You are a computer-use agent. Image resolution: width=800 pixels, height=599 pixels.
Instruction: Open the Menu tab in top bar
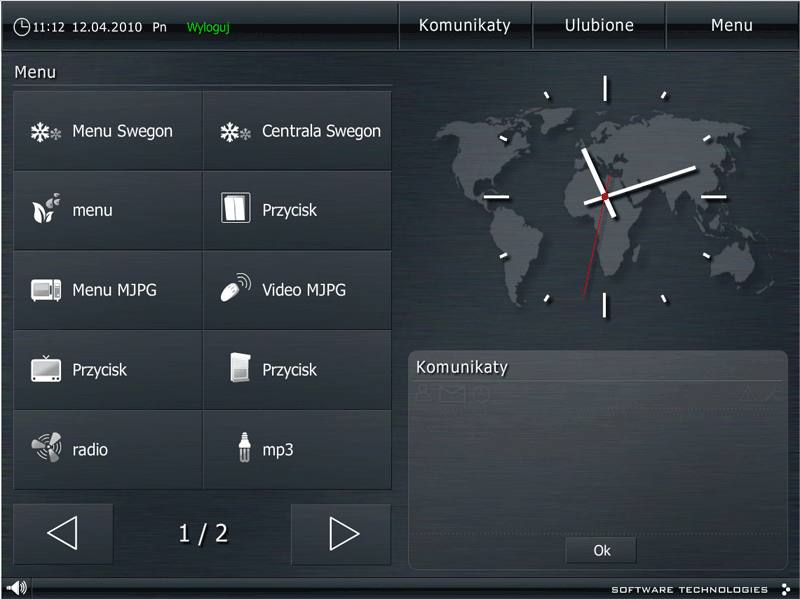pos(731,26)
